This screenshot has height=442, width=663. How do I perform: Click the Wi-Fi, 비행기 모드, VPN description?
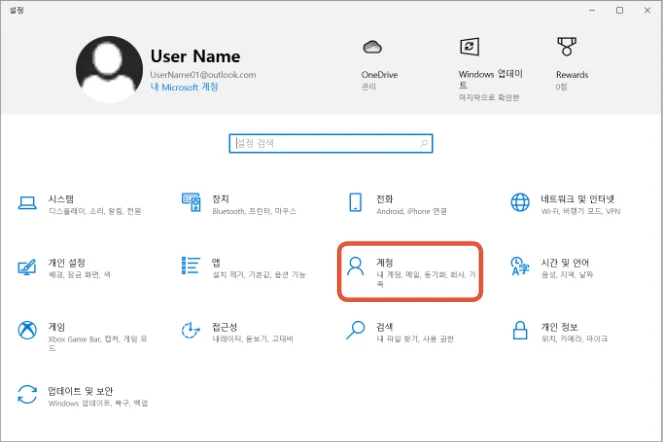click(580, 211)
